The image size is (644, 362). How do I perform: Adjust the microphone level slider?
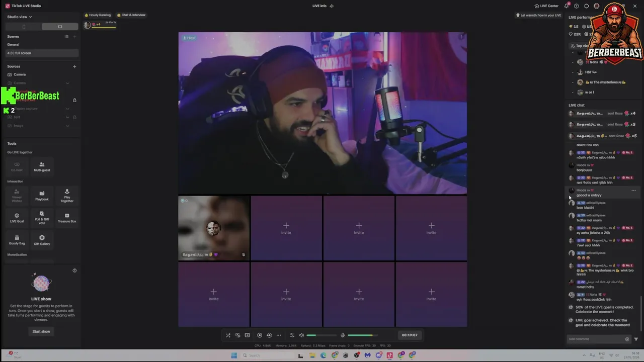point(362,335)
